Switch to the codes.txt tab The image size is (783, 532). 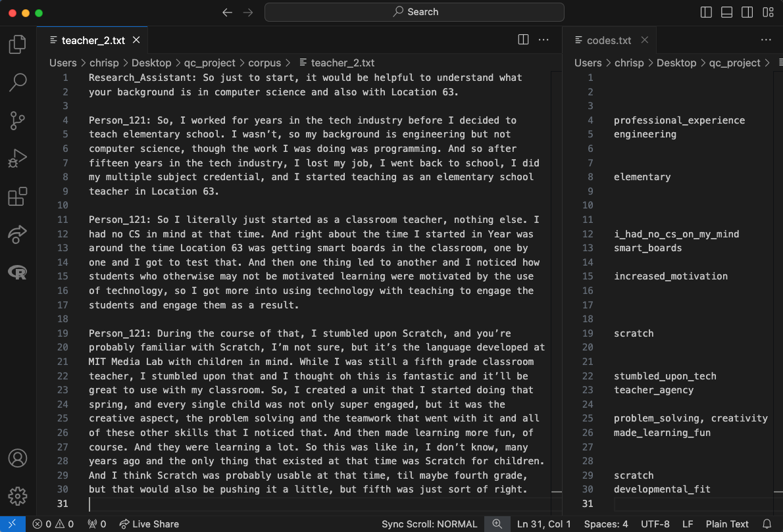[608, 40]
